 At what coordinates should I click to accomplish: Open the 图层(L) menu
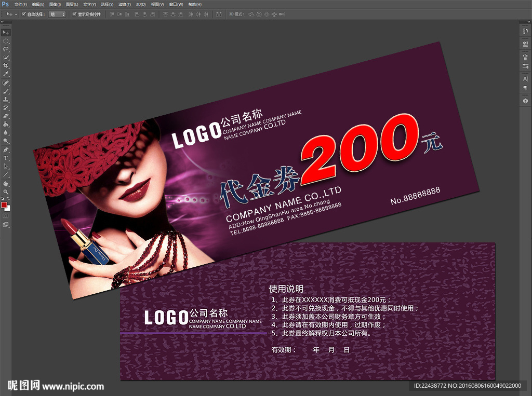click(72, 4)
